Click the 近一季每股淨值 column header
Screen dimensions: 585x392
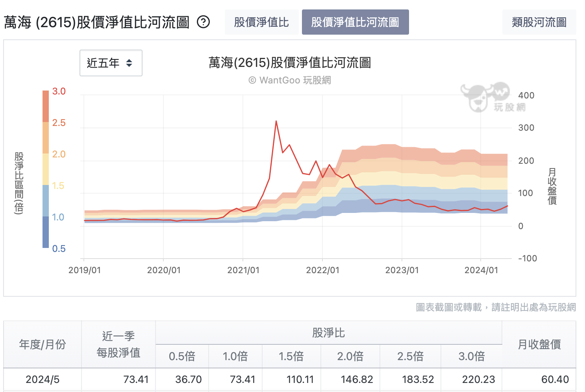118,344
